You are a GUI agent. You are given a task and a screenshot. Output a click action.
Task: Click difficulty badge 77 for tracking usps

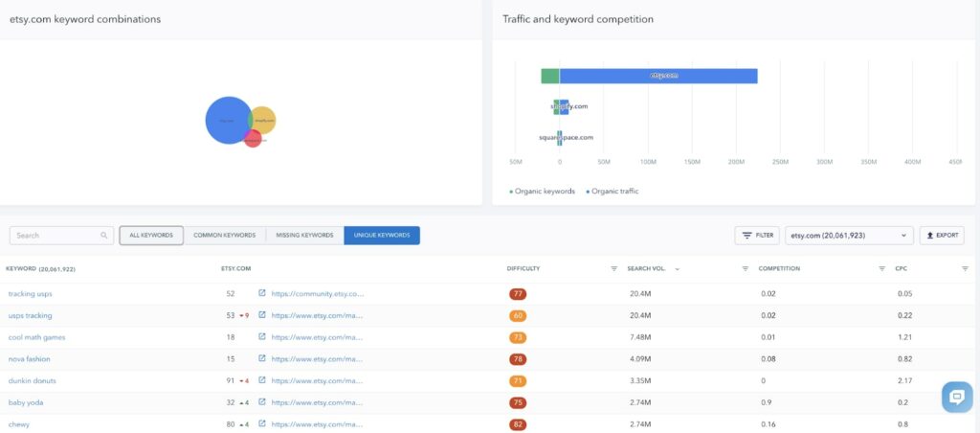point(518,293)
